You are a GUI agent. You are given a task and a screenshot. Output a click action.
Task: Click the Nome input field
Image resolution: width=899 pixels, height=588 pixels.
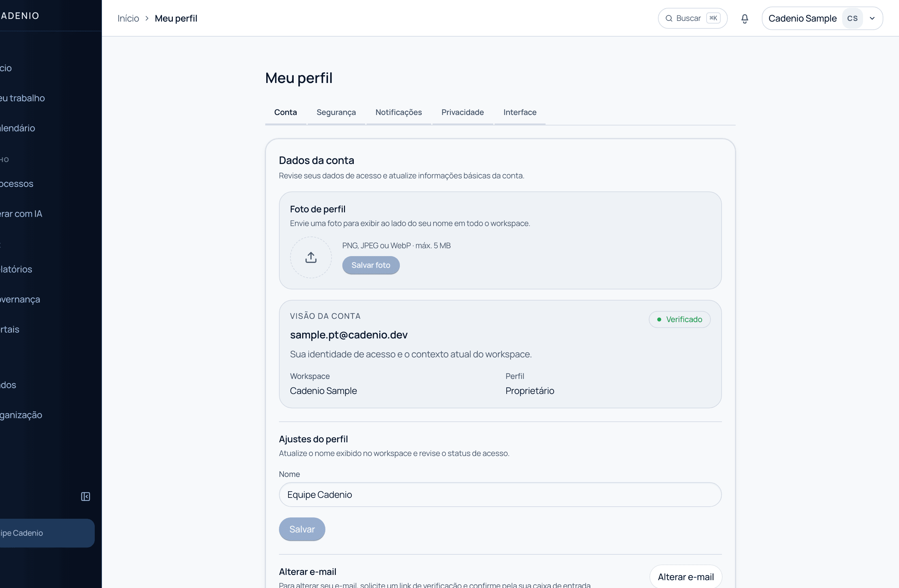[500, 495]
